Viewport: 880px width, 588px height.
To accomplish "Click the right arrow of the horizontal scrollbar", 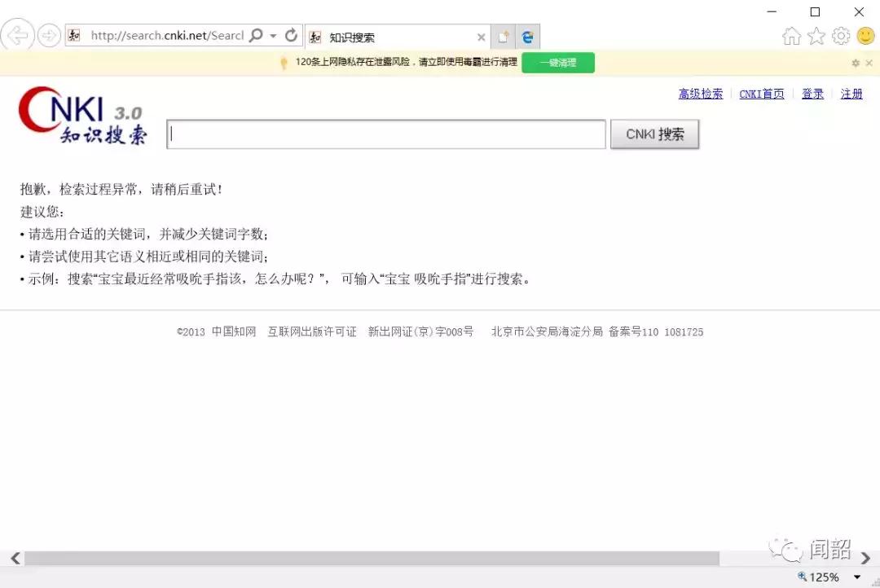I will 866,558.
